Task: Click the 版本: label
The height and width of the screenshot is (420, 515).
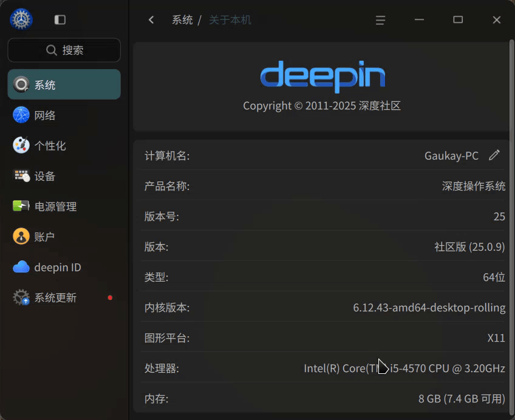Action: click(x=156, y=247)
